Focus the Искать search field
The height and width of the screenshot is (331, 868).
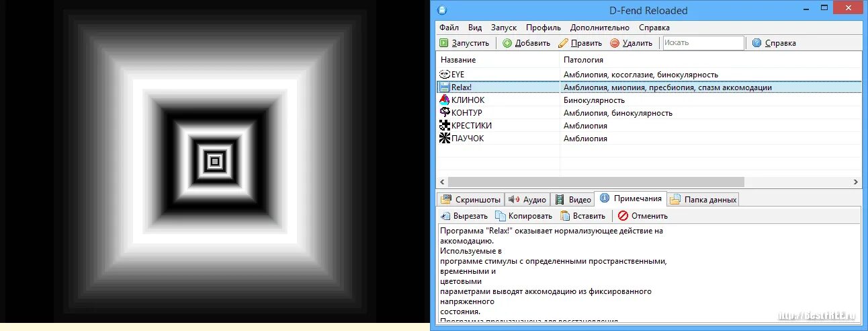(703, 43)
